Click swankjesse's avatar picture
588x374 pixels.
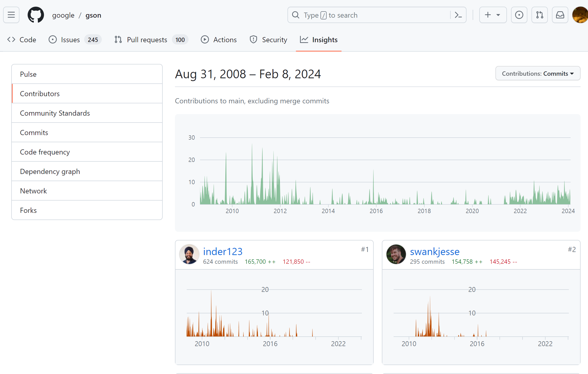396,254
